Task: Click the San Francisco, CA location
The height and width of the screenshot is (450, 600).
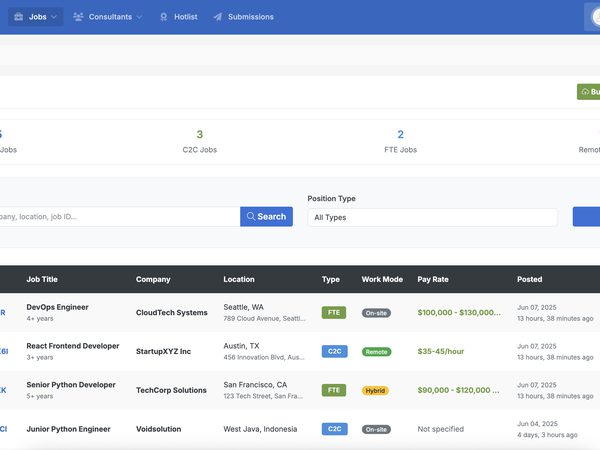Action: tap(255, 385)
